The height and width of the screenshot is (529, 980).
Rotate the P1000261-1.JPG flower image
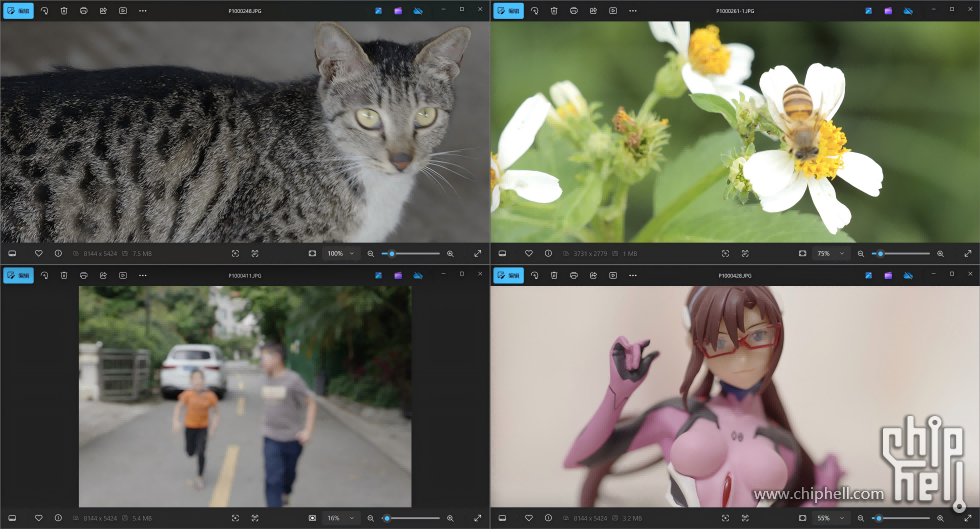tap(534, 10)
